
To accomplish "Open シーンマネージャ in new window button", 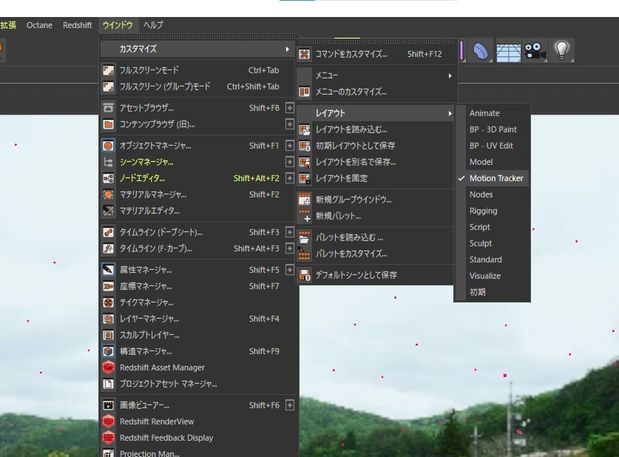I will [290, 162].
